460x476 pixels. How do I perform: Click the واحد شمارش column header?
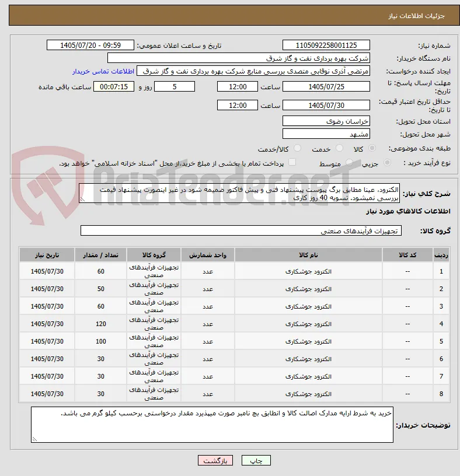point(208,255)
